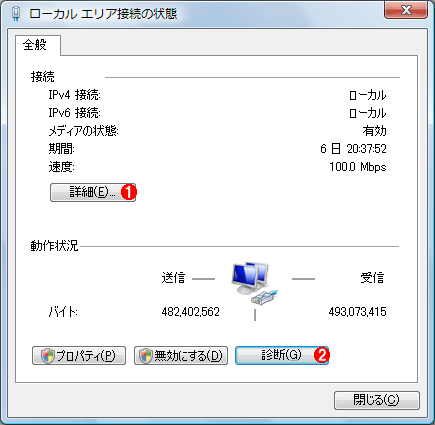Viewport: 435px width, 425px height.
Task: Click the shield icon on プロパティ button
Action: 48,356
